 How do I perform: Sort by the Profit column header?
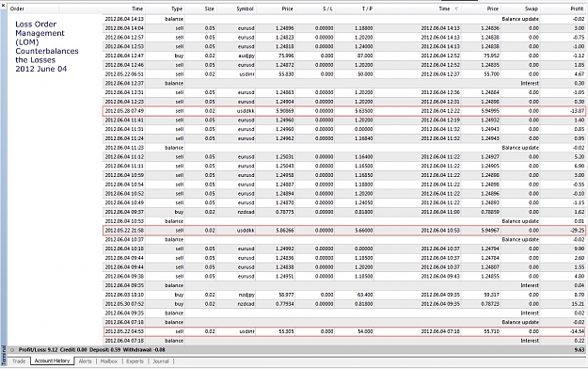[x=577, y=8]
